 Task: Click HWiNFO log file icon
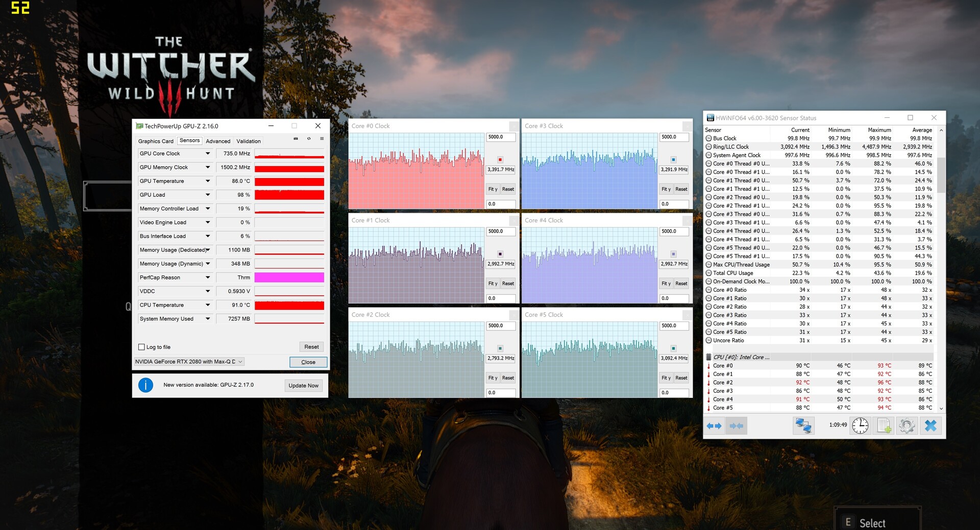(x=884, y=425)
